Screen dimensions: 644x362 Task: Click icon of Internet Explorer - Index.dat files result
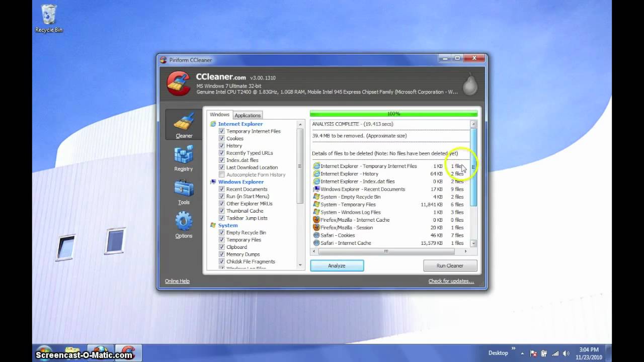pyautogui.click(x=316, y=181)
